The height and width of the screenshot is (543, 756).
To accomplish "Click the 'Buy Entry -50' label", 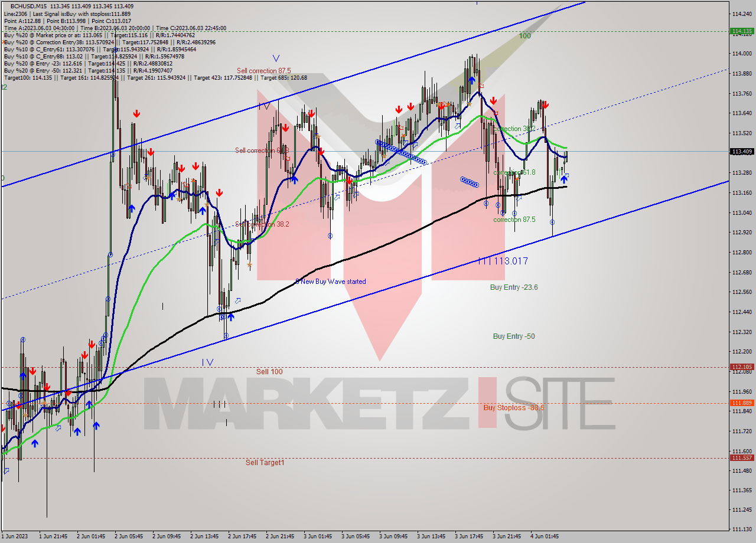I will click(x=514, y=336).
